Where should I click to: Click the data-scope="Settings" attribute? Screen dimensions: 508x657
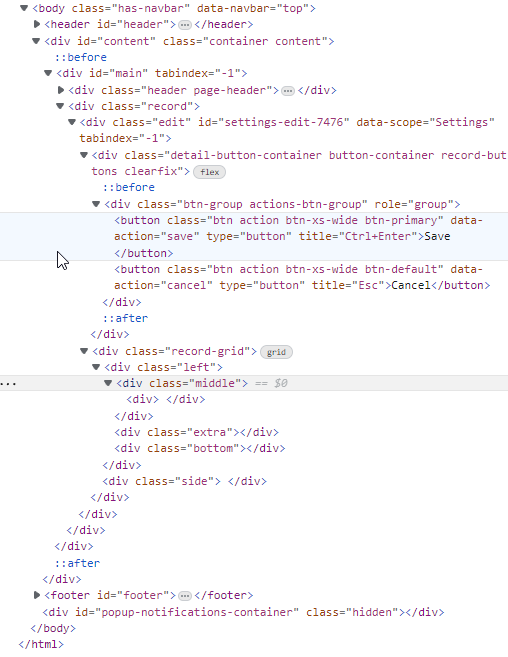click(425, 122)
